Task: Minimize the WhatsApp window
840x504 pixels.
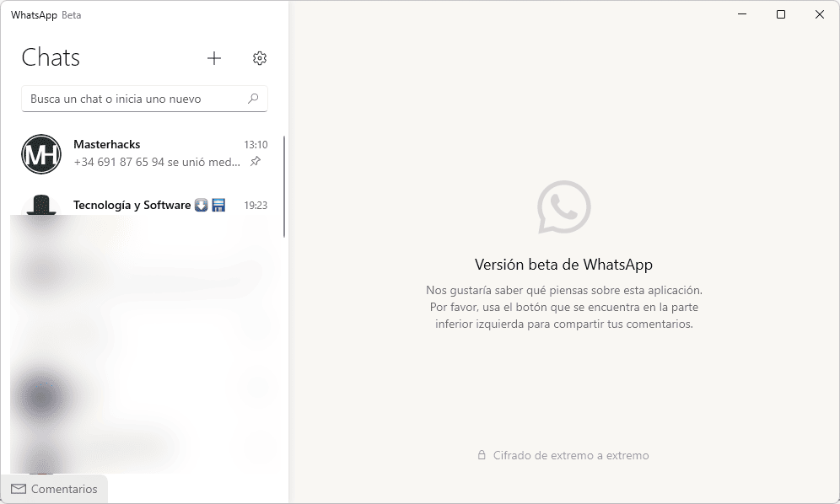Action: (742, 14)
